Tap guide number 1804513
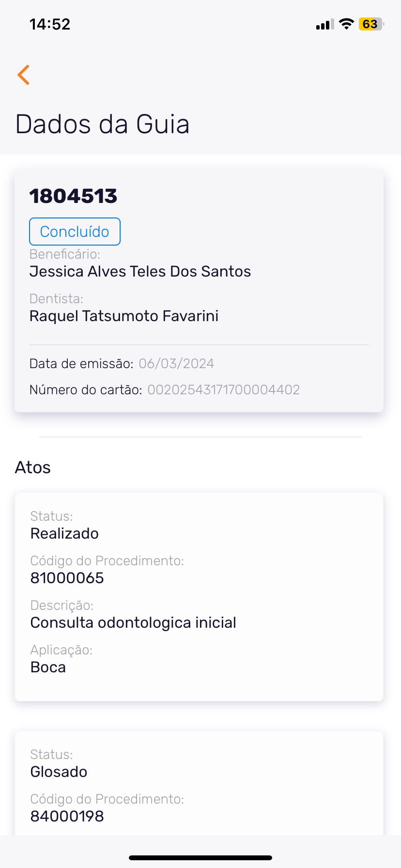The image size is (401, 868). point(73,196)
